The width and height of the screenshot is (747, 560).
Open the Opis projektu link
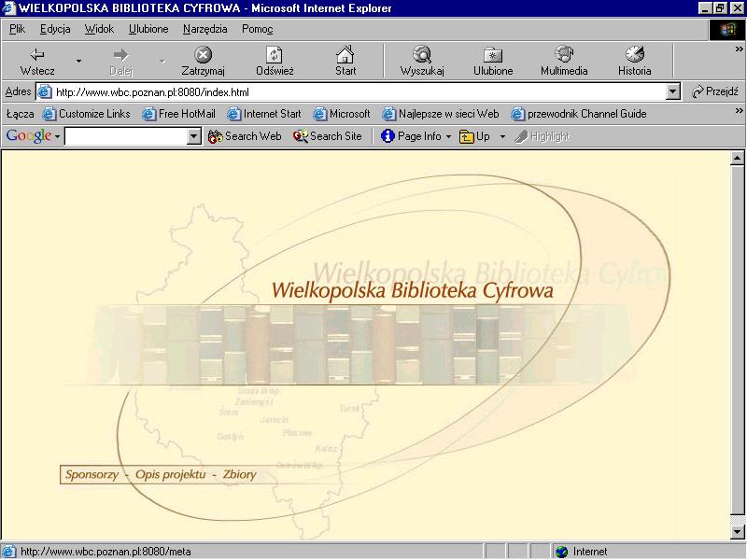pyautogui.click(x=171, y=474)
